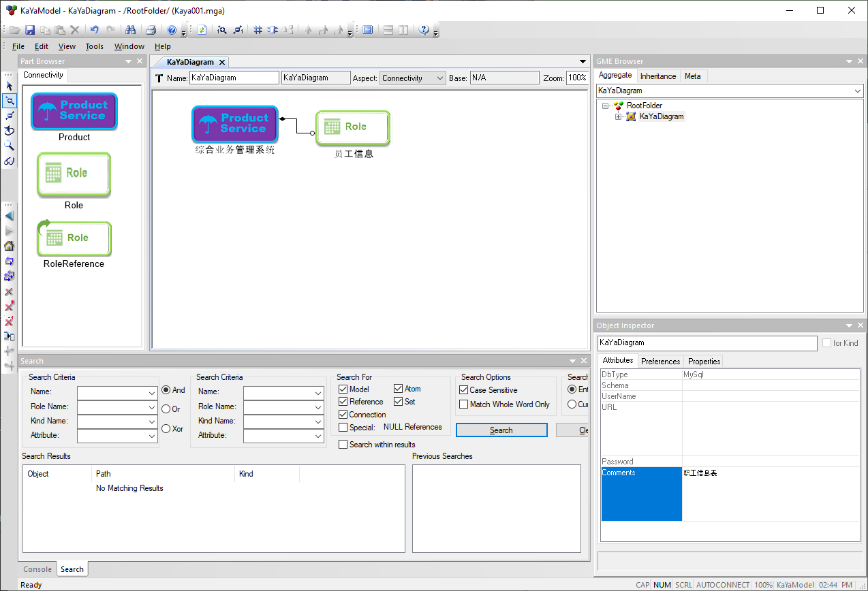Open the Window menu

point(129,46)
